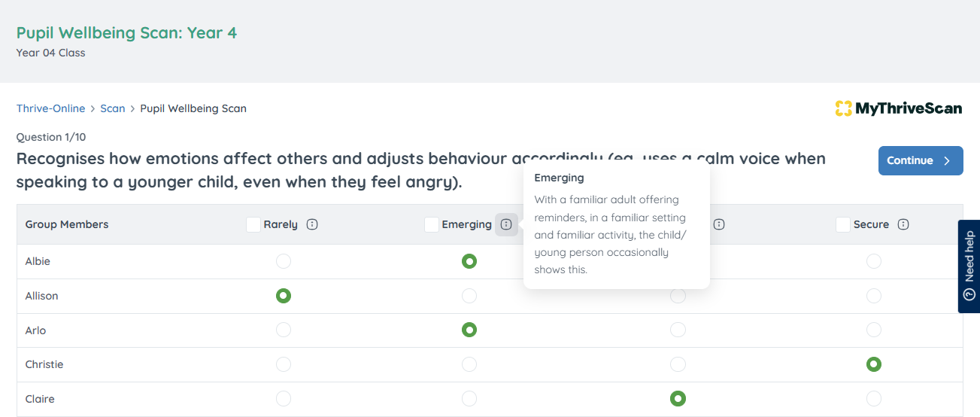
Task: Select Secure for Claire
Action: pyautogui.click(x=873, y=399)
